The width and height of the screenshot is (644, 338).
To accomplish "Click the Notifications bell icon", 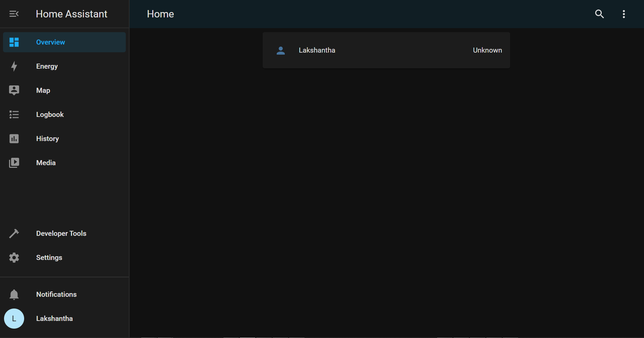I will click(14, 294).
